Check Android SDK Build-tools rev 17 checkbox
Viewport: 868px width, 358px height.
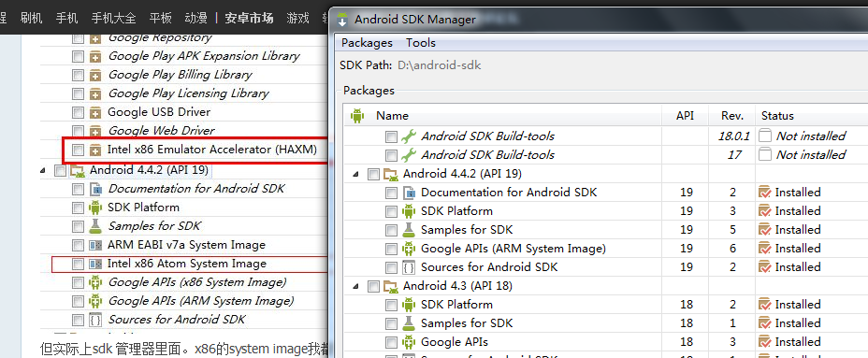(x=391, y=155)
